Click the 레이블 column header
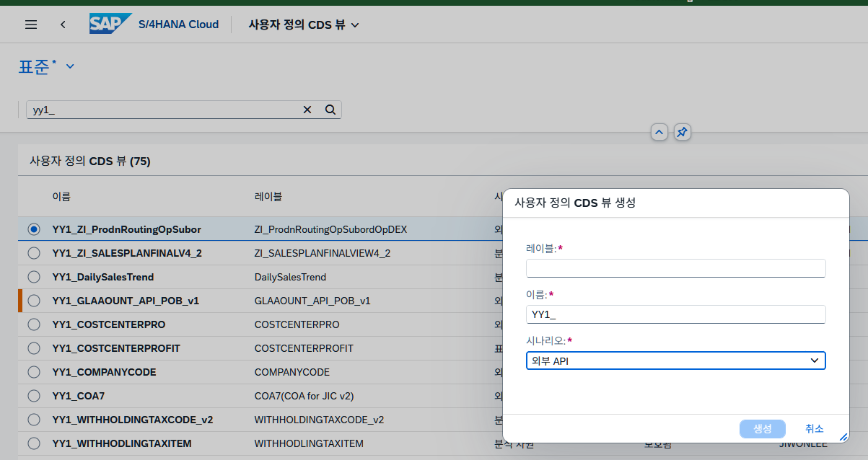Viewport: 868px width, 460px height. click(268, 196)
